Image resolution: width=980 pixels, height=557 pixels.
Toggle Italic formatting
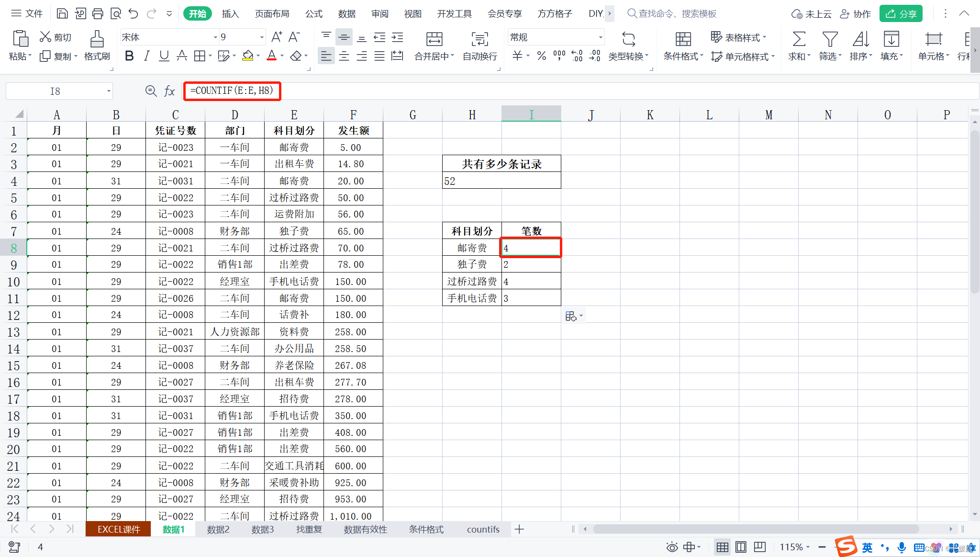click(x=147, y=56)
